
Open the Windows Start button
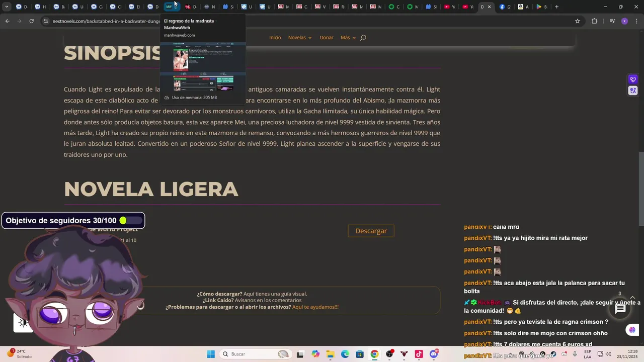210,354
